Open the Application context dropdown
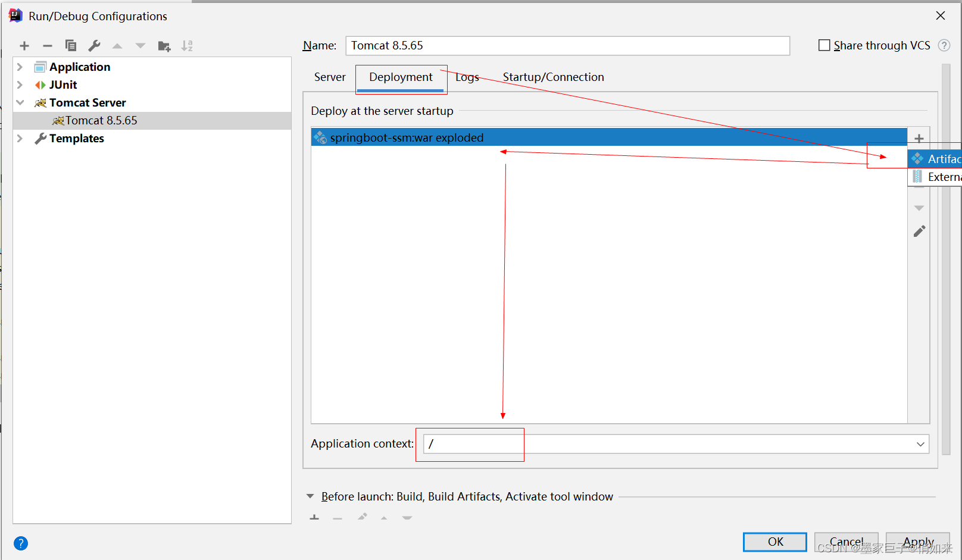 920,444
